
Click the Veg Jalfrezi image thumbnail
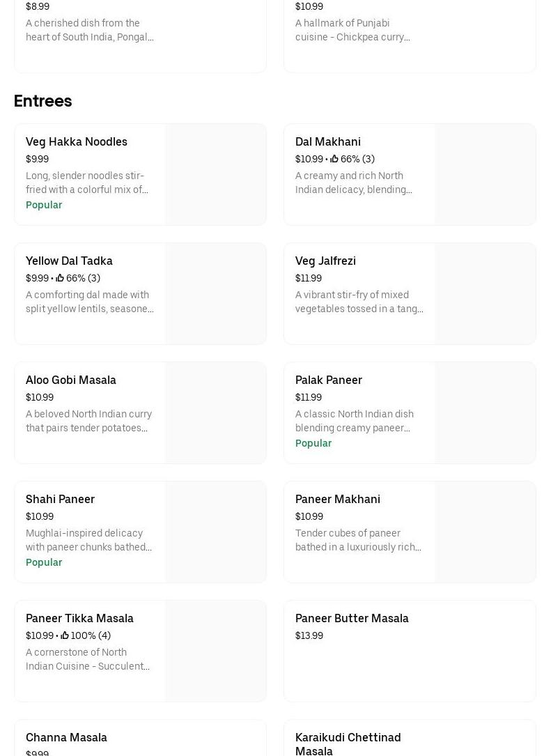pos(485,293)
